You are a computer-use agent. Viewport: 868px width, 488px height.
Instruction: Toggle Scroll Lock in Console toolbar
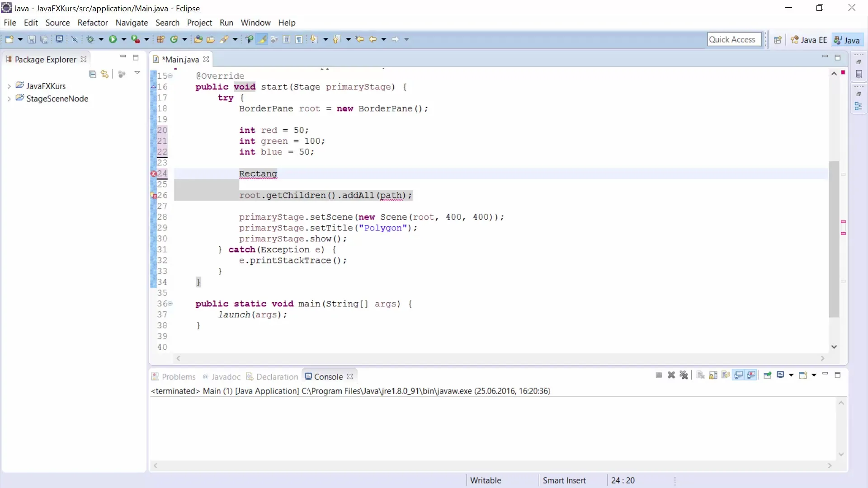pyautogui.click(x=713, y=375)
